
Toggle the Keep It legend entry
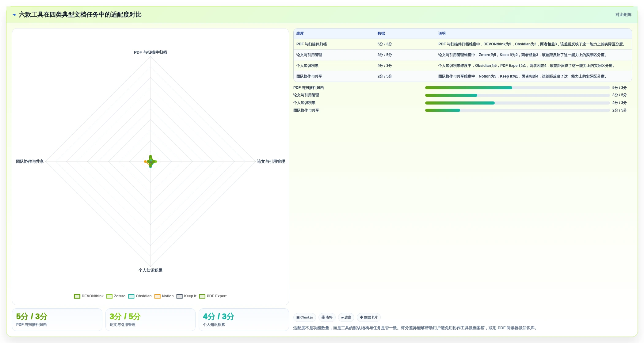click(x=186, y=296)
